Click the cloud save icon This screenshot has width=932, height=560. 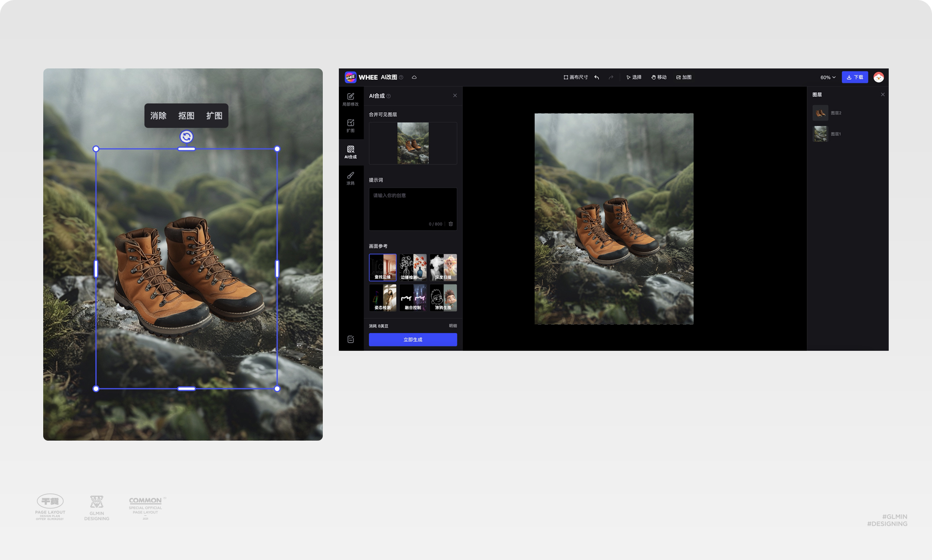[414, 77]
